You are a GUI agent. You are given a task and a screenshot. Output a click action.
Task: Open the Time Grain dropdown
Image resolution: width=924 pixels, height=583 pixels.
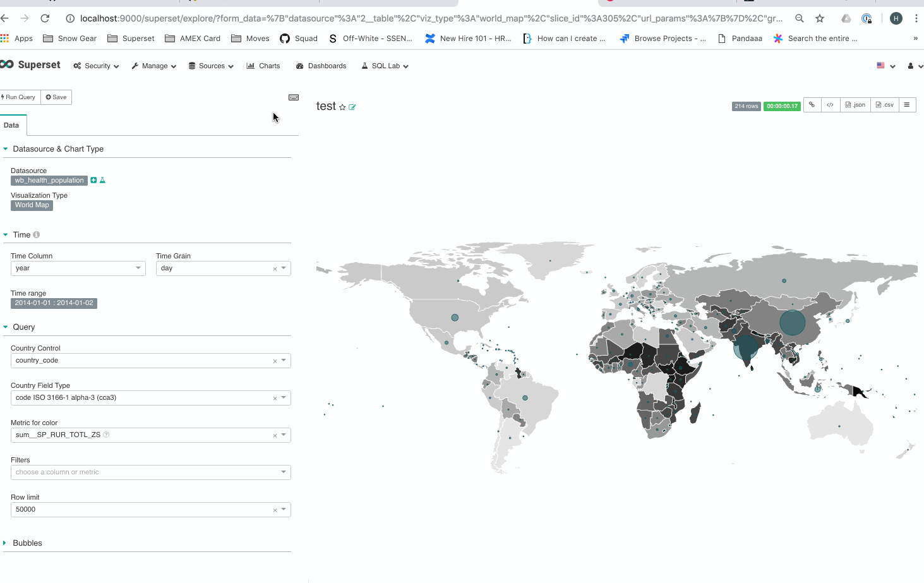coord(223,268)
